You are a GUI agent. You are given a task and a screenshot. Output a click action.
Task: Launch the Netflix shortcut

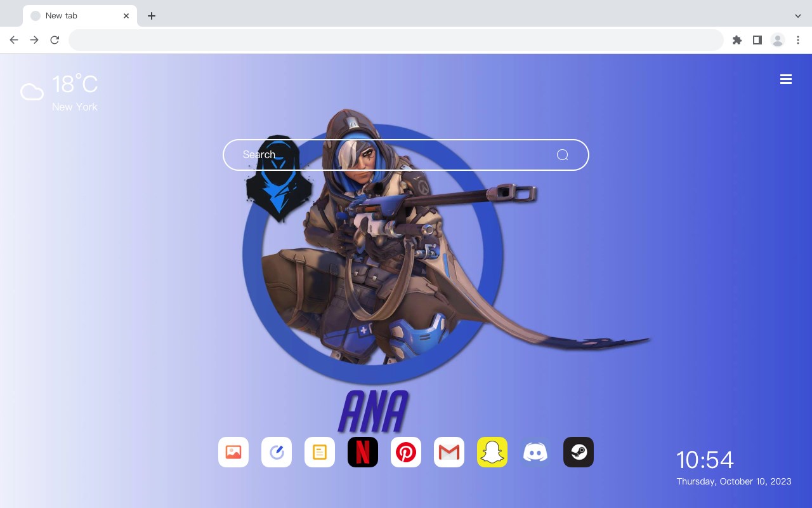tap(363, 452)
